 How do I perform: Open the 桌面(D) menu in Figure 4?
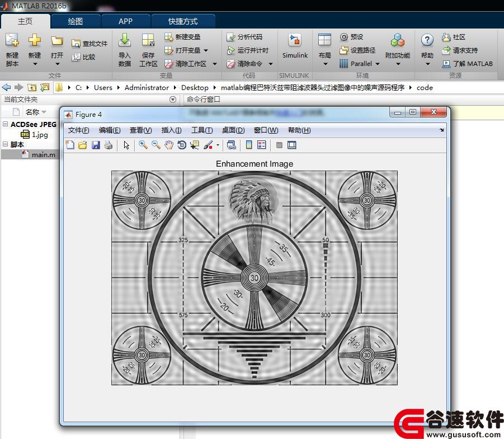[x=233, y=130]
